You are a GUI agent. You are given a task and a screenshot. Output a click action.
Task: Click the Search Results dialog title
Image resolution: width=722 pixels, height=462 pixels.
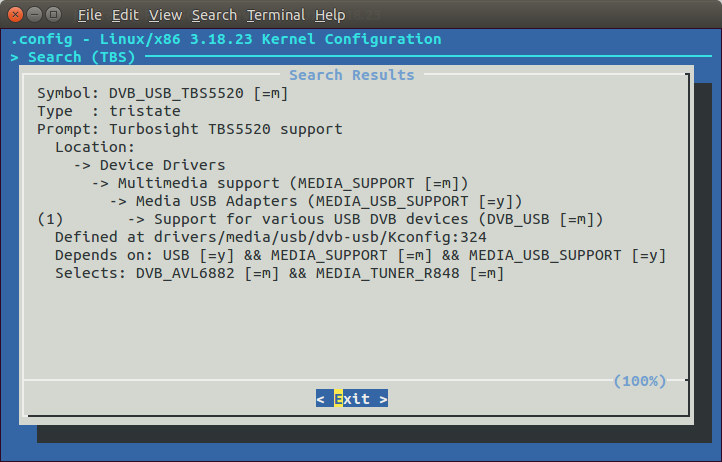point(352,75)
